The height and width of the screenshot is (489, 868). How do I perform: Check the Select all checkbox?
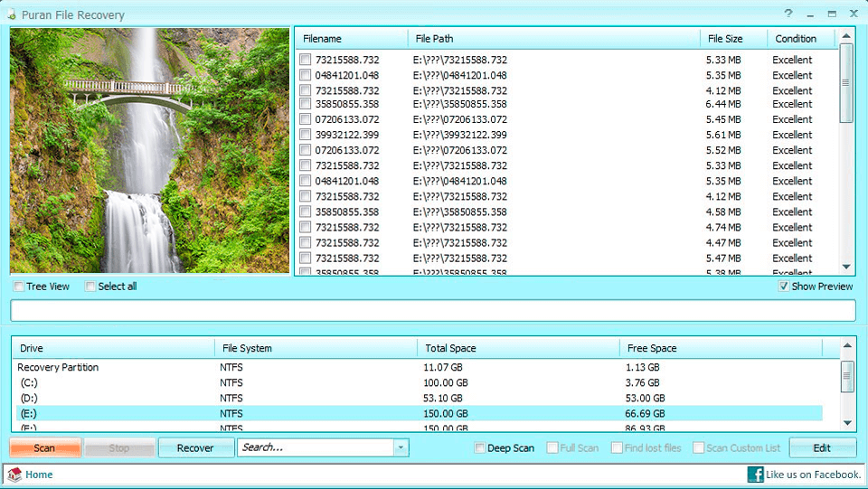click(90, 287)
